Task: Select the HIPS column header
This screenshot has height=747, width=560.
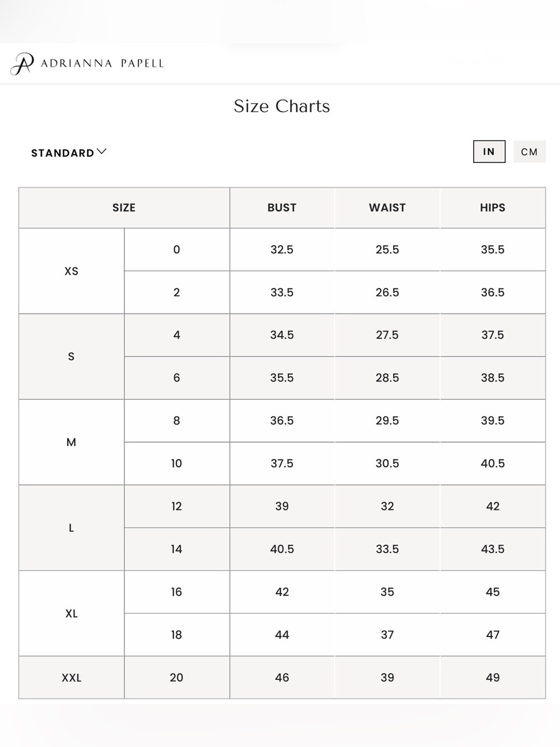Action: [493, 208]
